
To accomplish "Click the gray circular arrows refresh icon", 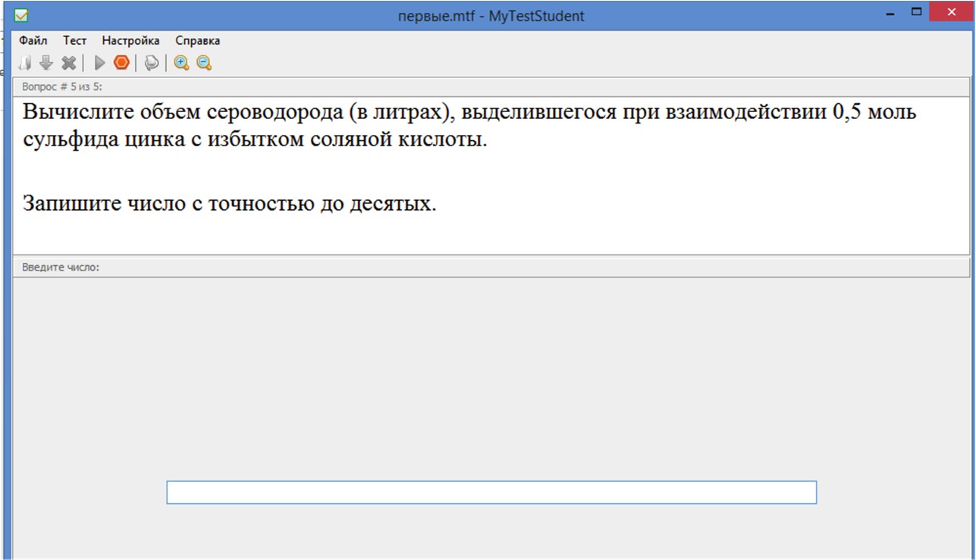I will pyautogui.click(x=152, y=63).
